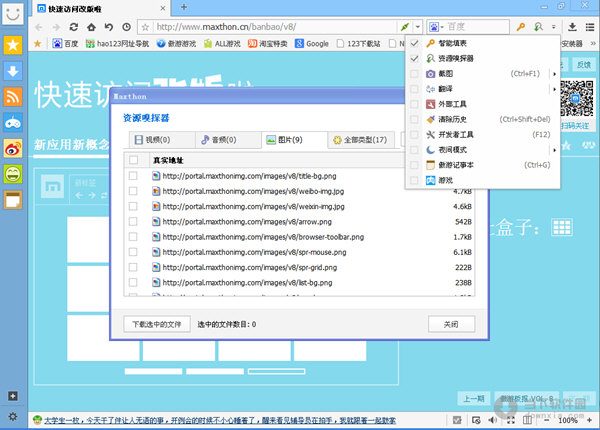The width and height of the screenshot is (600, 430).
Task: Select 开发者工具 in the tools menu
Action: tap(483, 135)
